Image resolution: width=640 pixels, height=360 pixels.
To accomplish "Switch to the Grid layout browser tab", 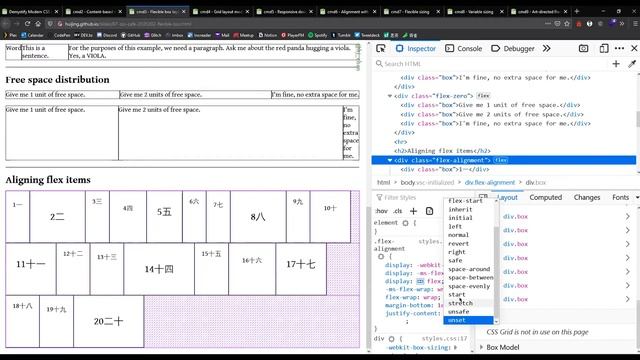I will [221, 11].
